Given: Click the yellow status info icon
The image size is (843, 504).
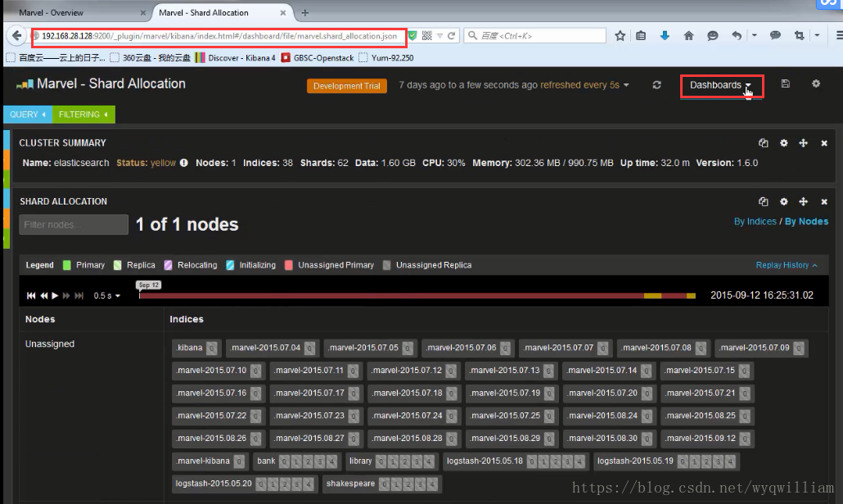Looking at the screenshot, I should pyautogui.click(x=184, y=163).
